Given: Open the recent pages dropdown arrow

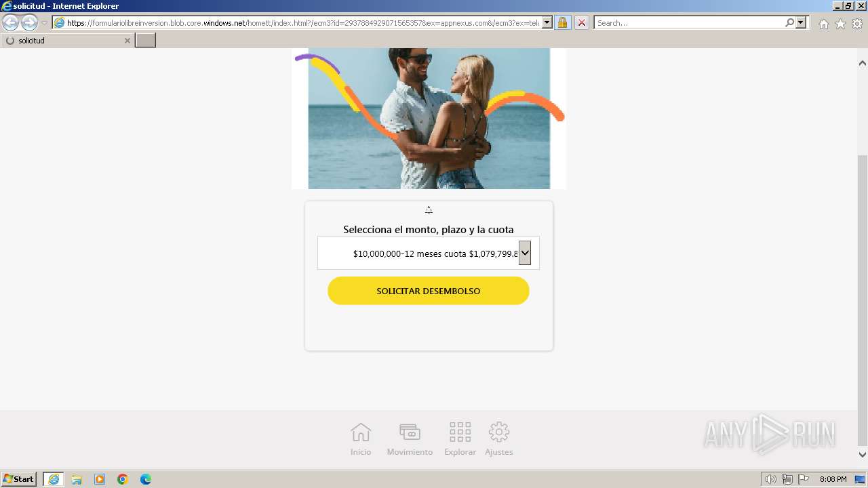Looking at the screenshot, I should (x=45, y=23).
